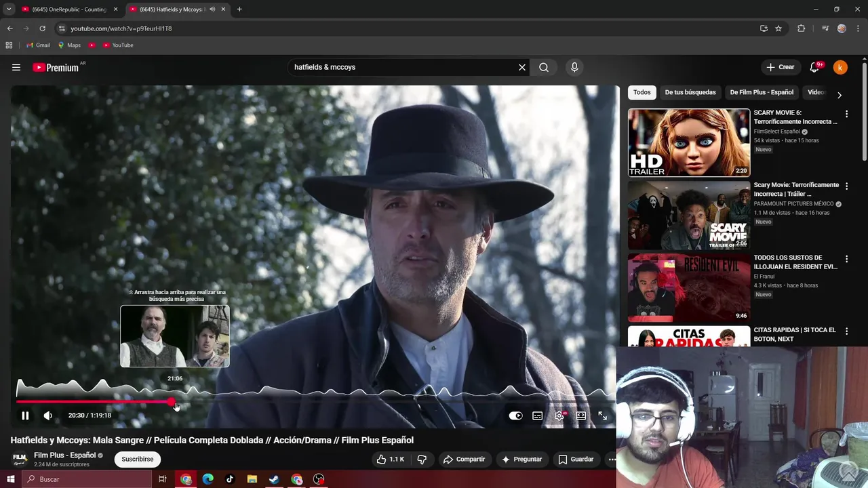Enter fullscreen mode

pos(602,415)
